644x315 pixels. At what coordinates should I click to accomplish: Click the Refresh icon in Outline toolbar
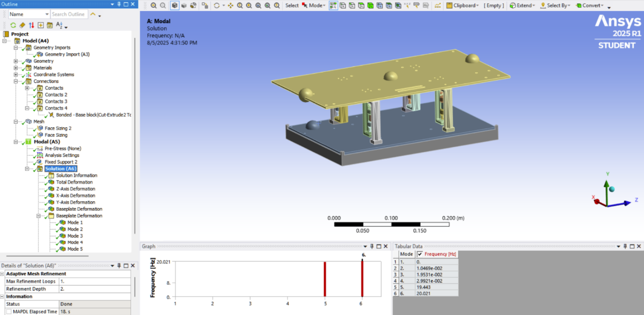[x=13, y=25]
